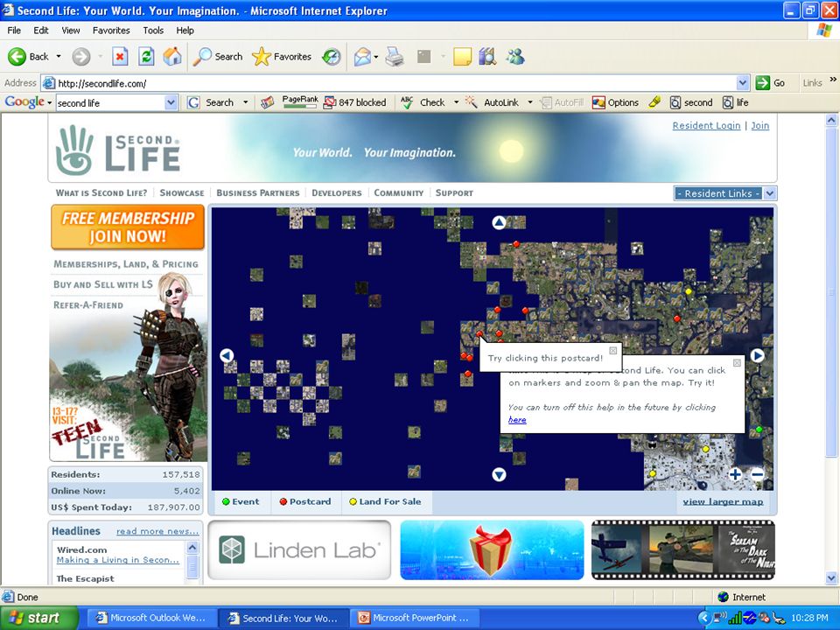Open the address bar dropdown arrow
Viewport: 840px width, 630px height.
(743, 83)
